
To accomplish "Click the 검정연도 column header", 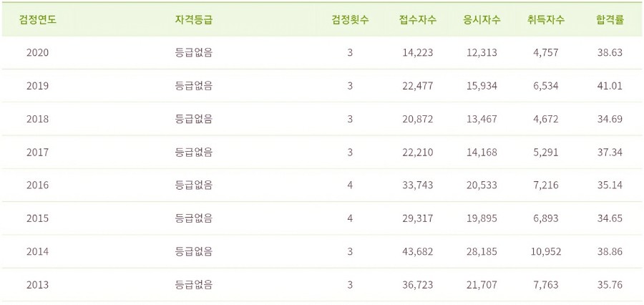I will 37,20.
